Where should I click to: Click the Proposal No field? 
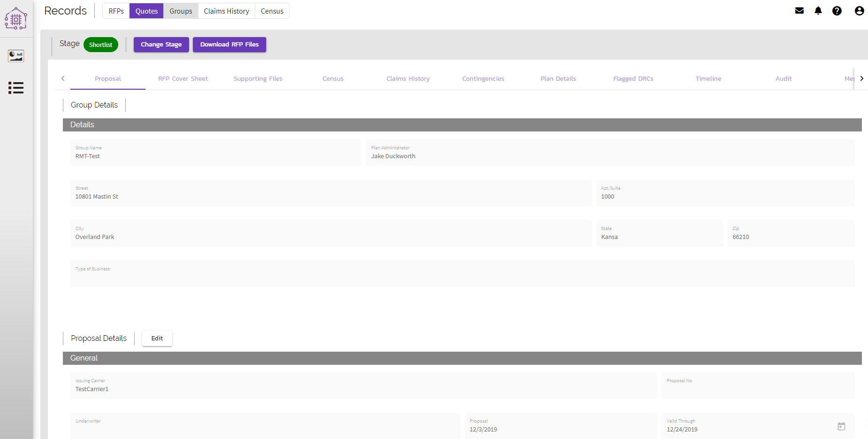coord(758,385)
